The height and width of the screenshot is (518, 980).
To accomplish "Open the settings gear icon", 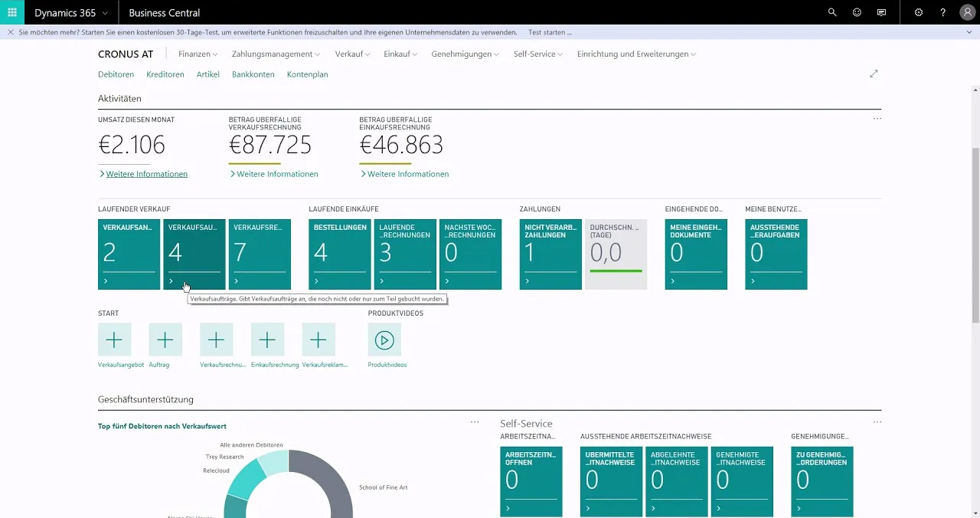I will coord(919,12).
